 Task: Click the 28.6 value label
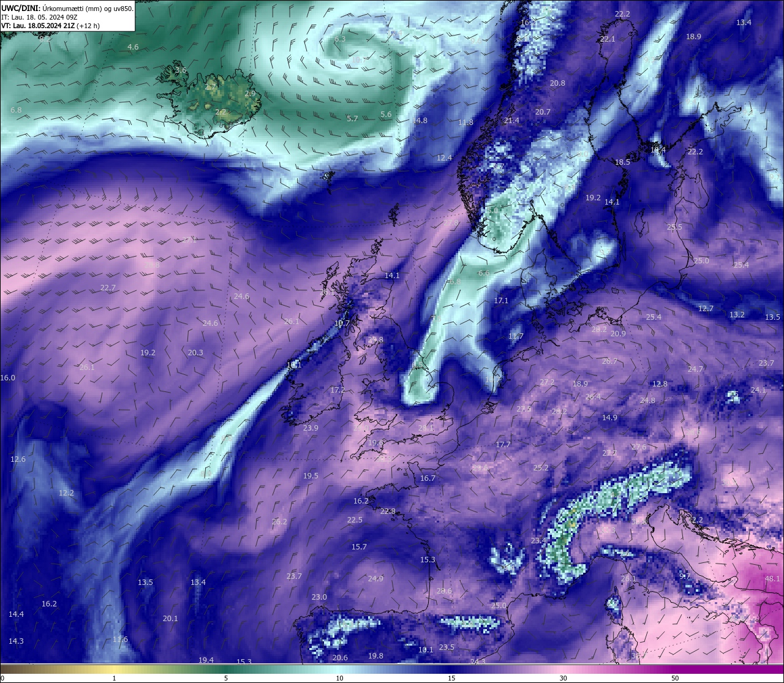click(444, 591)
